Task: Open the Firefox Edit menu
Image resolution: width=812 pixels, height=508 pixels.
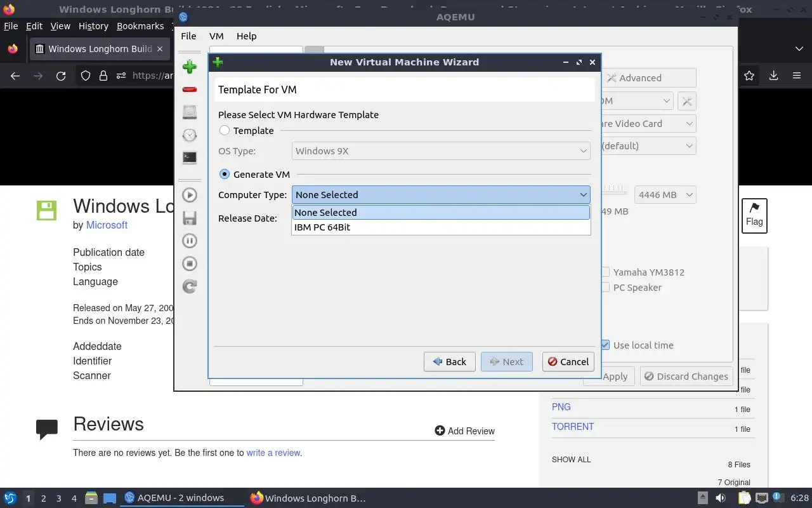Action: click(34, 26)
